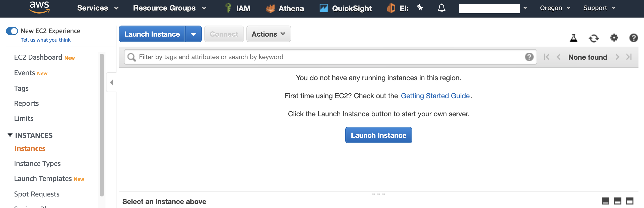
Task: Open the help question mark icon
Action: (x=633, y=38)
